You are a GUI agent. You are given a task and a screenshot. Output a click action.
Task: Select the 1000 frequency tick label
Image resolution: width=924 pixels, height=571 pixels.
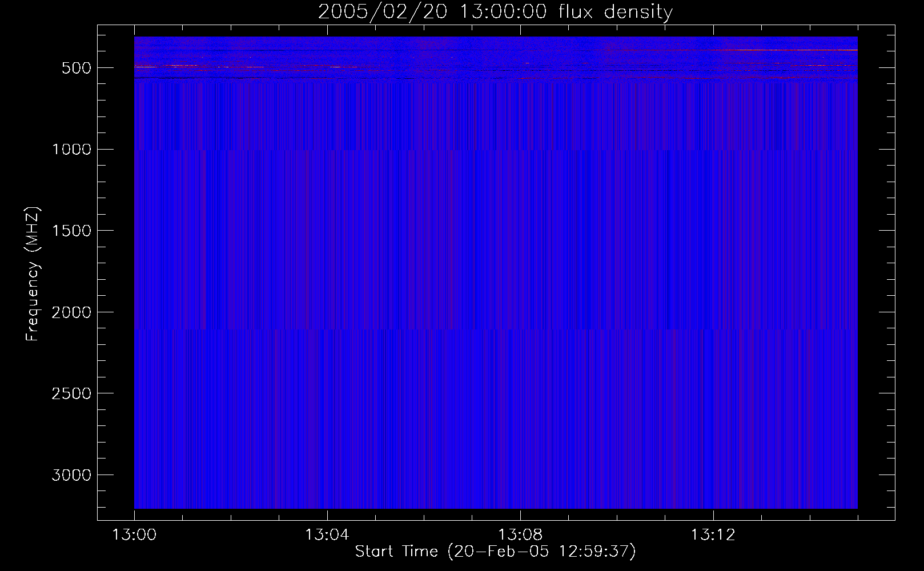point(71,150)
